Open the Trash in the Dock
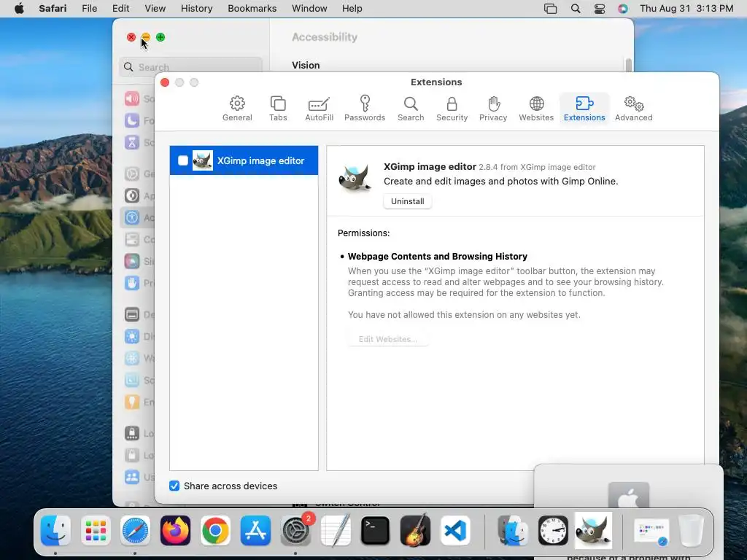The height and width of the screenshot is (560, 747). (692, 530)
